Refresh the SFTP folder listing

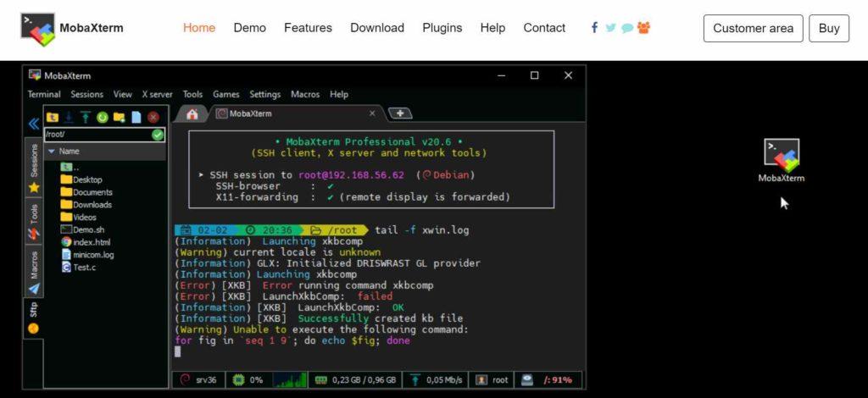(103, 117)
